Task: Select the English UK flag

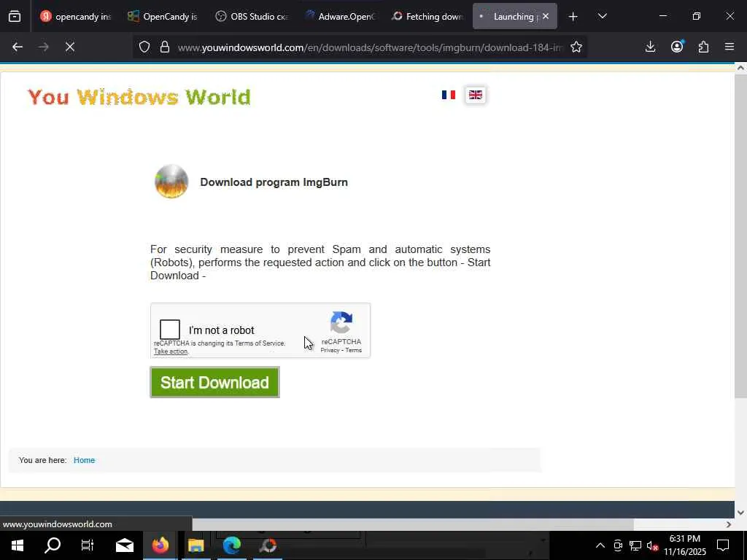Action: pos(476,95)
